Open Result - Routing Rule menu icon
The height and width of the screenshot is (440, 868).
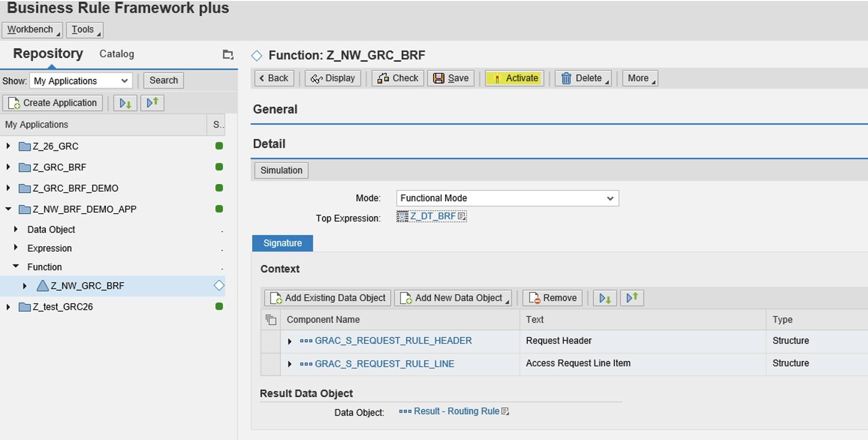(505, 411)
